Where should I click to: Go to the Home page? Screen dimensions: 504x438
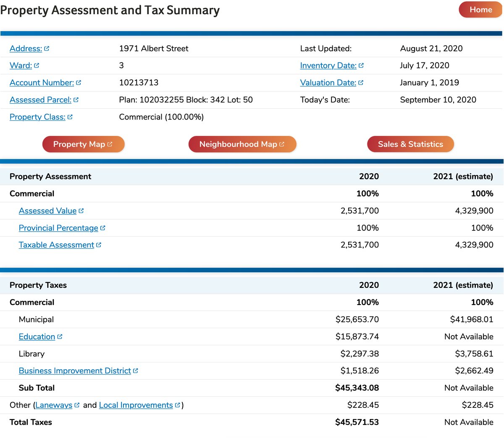click(480, 10)
